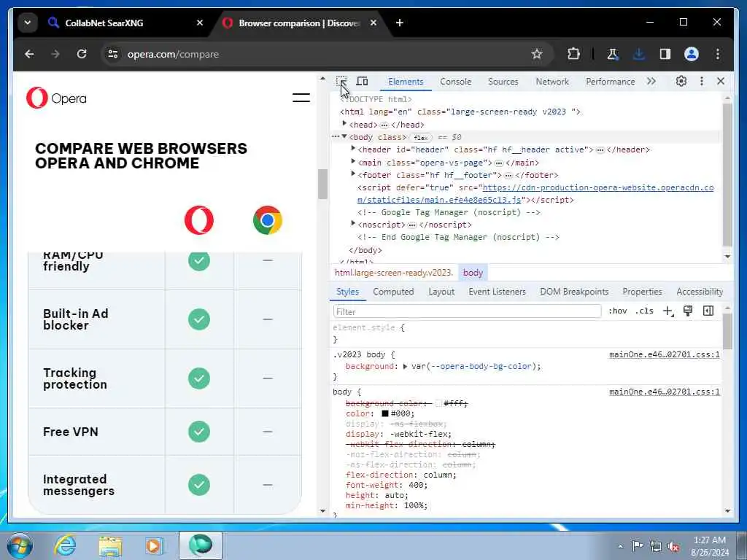Click Opera checkmark for Free VPN

click(x=198, y=432)
